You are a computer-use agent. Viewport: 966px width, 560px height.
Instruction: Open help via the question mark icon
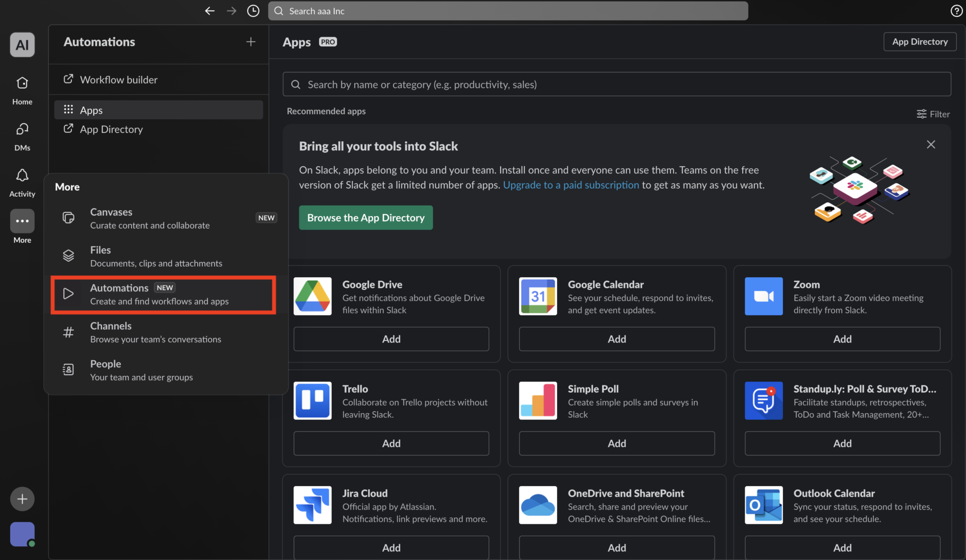[956, 11]
